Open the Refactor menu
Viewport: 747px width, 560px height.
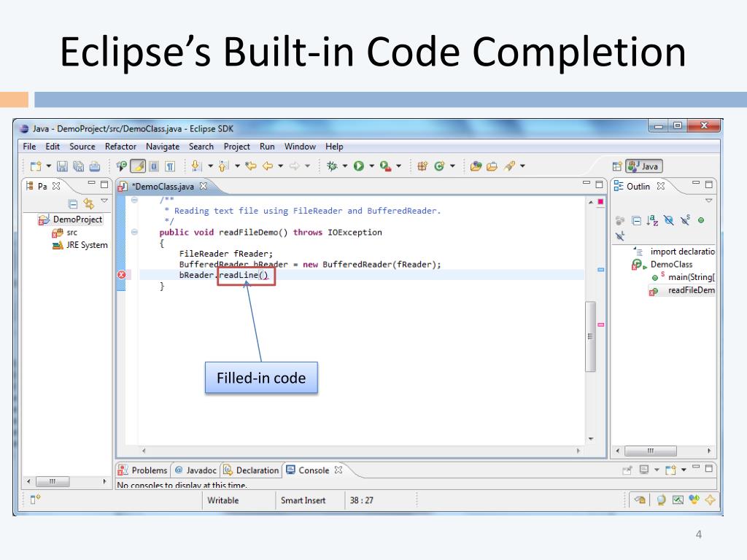120,147
